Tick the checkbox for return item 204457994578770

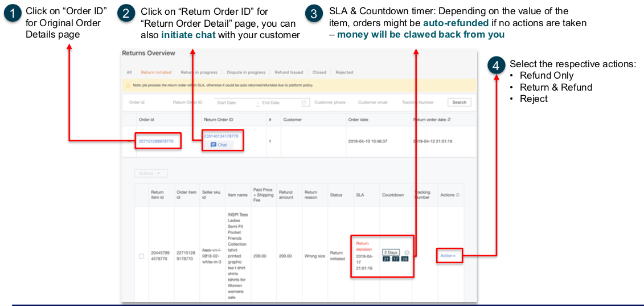(141, 256)
